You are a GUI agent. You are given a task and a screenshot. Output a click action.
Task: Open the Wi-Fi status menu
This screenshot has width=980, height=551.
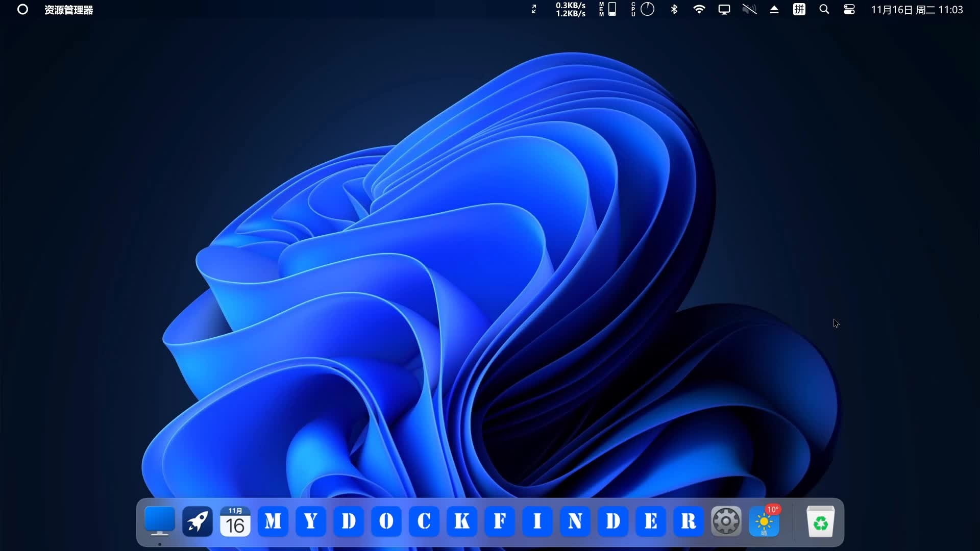point(699,9)
